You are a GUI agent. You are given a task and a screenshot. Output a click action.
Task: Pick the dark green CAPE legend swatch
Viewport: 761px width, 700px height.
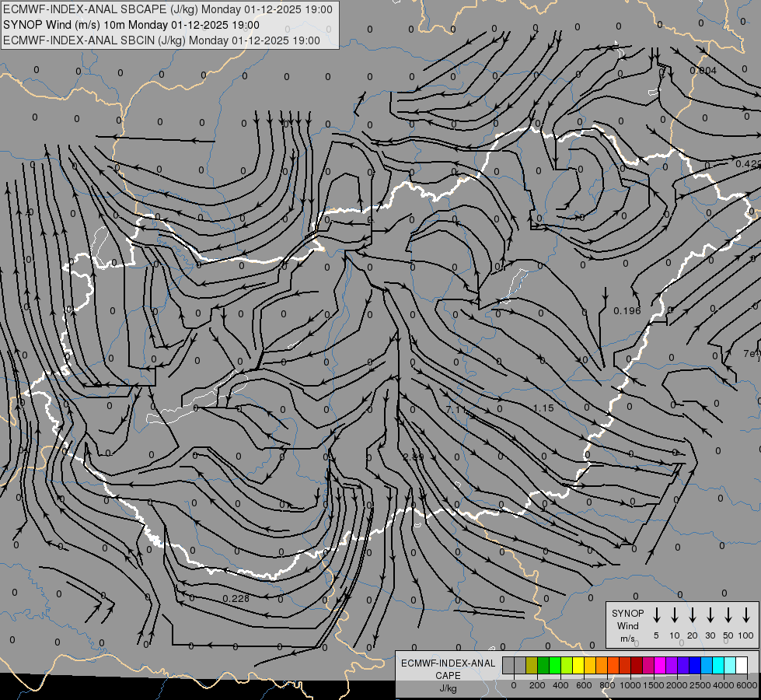pyautogui.click(x=543, y=665)
